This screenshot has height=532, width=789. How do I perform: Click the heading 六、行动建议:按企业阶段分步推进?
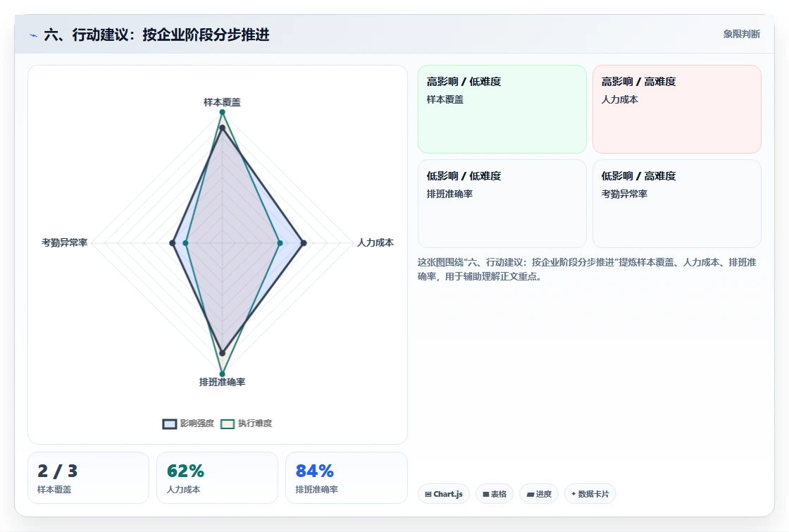click(156, 35)
